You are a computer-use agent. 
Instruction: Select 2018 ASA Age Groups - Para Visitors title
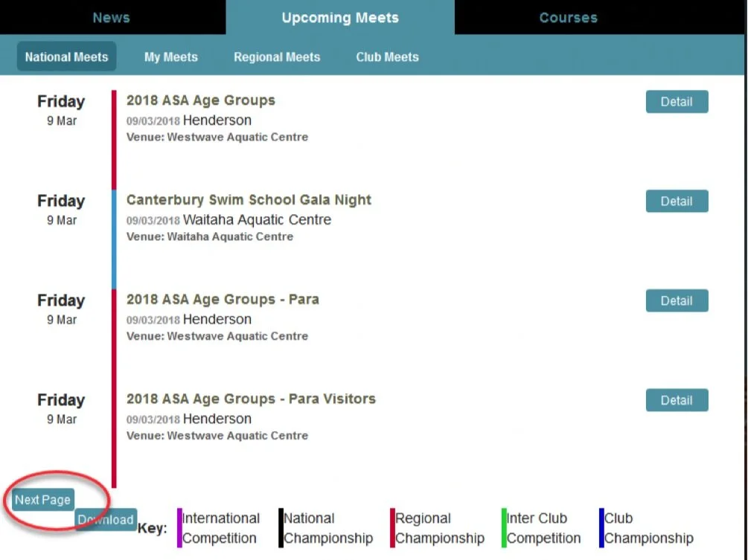click(251, 399)
